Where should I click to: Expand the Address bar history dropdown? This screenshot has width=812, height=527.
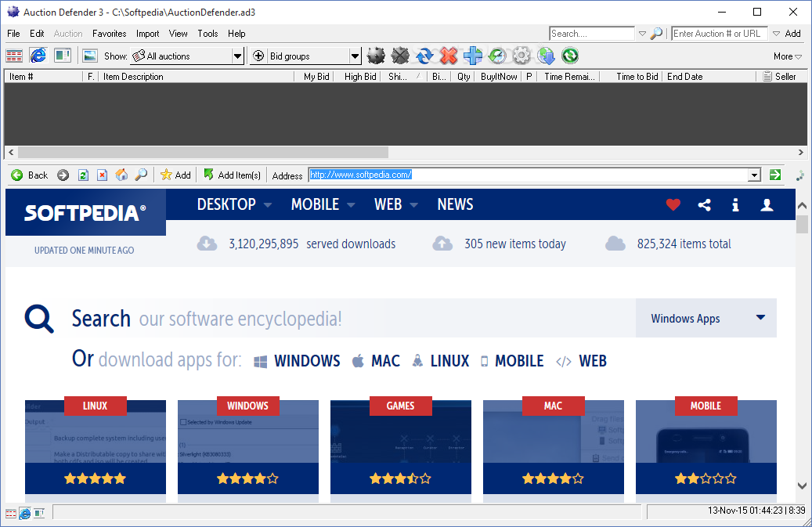755,175
